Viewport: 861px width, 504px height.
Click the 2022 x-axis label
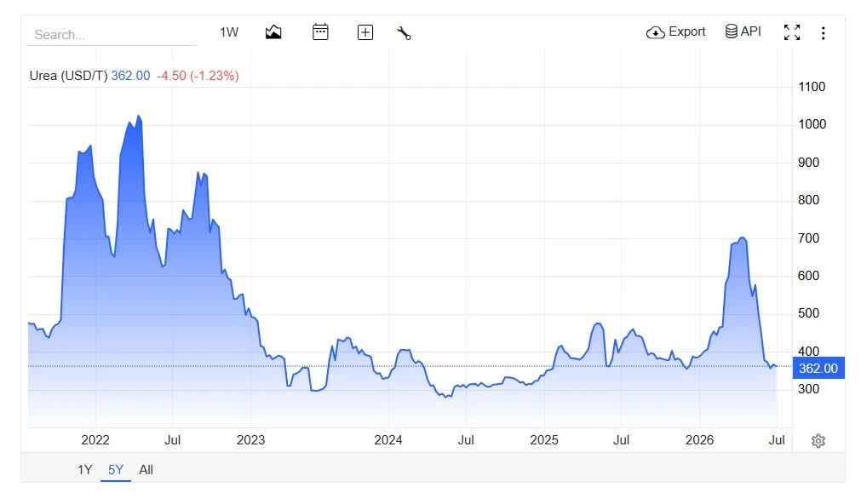coord(95,440)
